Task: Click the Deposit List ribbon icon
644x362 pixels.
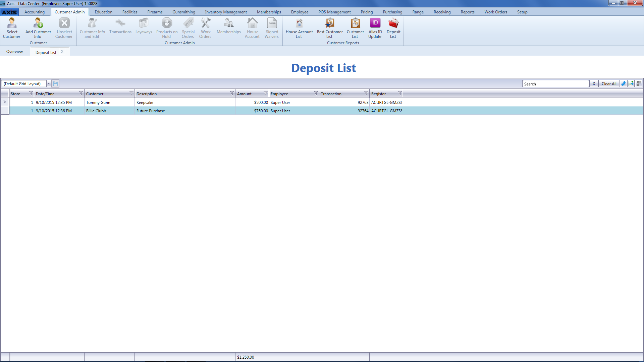Action: [393, 28]
